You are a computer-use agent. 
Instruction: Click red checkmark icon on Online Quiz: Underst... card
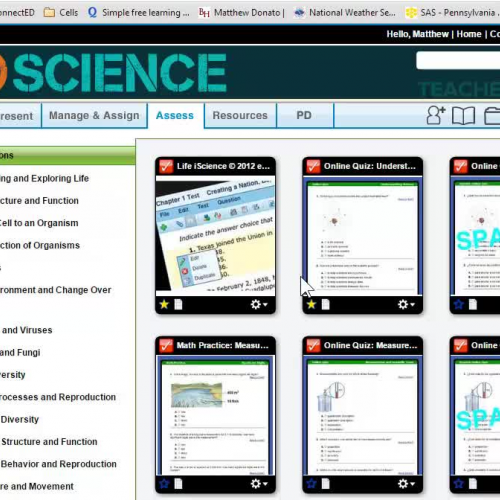point(313,166)
